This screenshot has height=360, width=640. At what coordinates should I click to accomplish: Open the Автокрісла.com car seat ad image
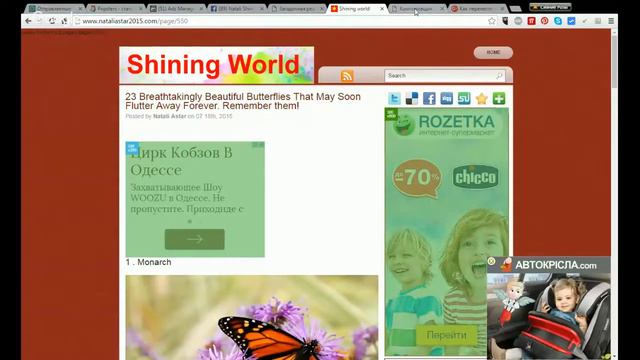pos(549,316)
